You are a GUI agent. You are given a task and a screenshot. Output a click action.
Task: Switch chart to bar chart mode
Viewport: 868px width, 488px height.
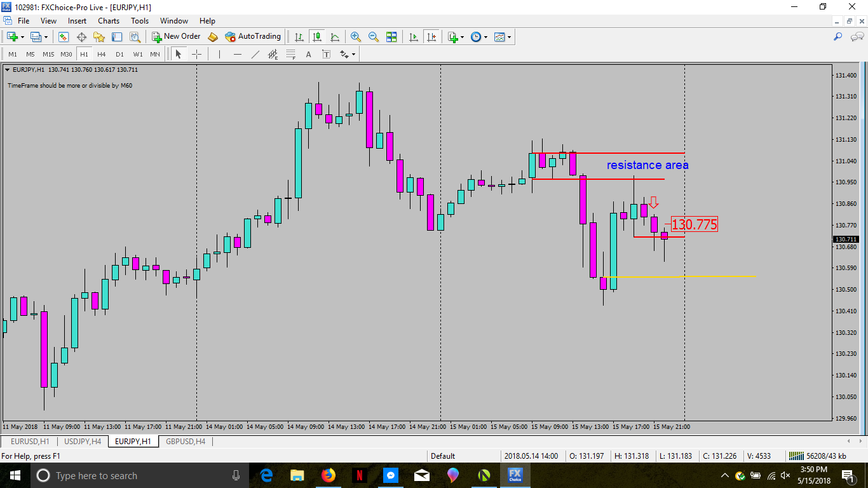(x=299, y=37)
